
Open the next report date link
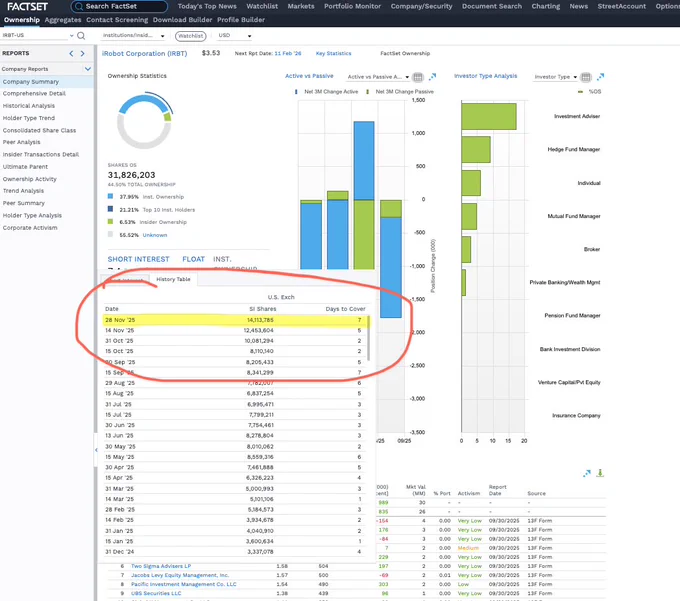[288, 53]
